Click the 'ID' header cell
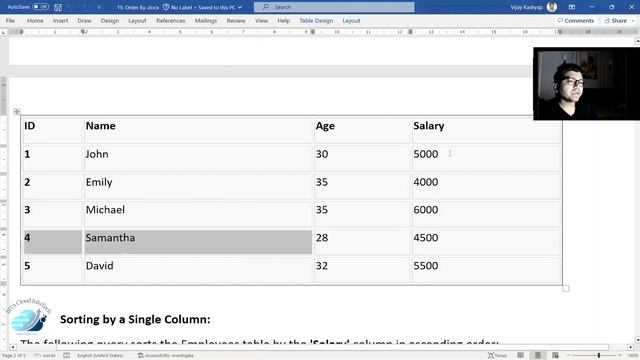Screen dimensions: 640x360 pos(53,130)
